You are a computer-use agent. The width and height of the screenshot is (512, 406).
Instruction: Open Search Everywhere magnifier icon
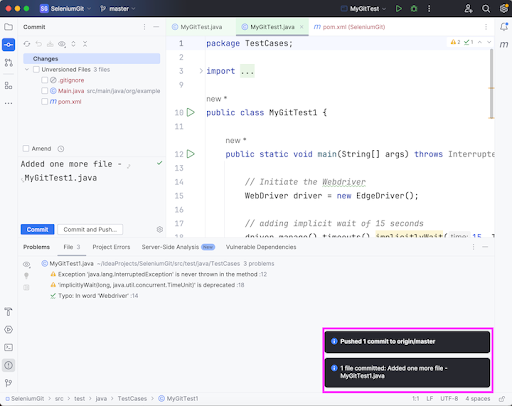(x=486, y=9)
